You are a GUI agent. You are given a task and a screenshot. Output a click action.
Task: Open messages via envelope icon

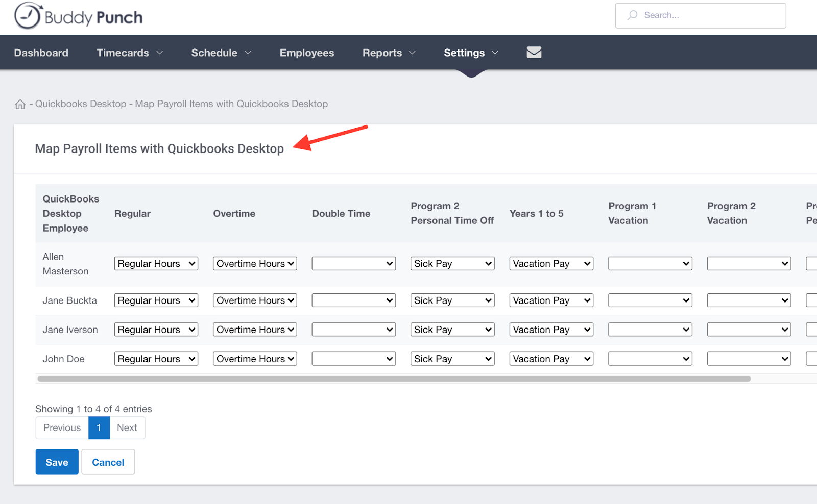click(534, 53)
